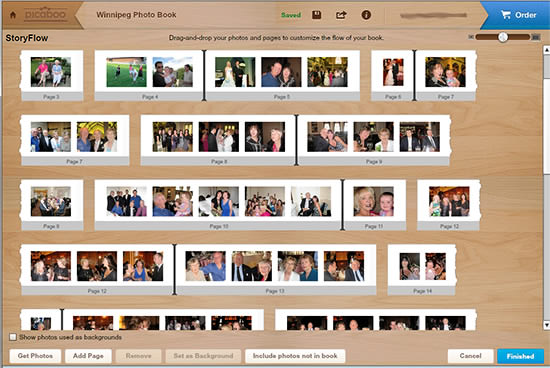Select the two men in suits photo on Page 9
The width and height of the screenshot is (550, 368).
[x=420, y=137]
